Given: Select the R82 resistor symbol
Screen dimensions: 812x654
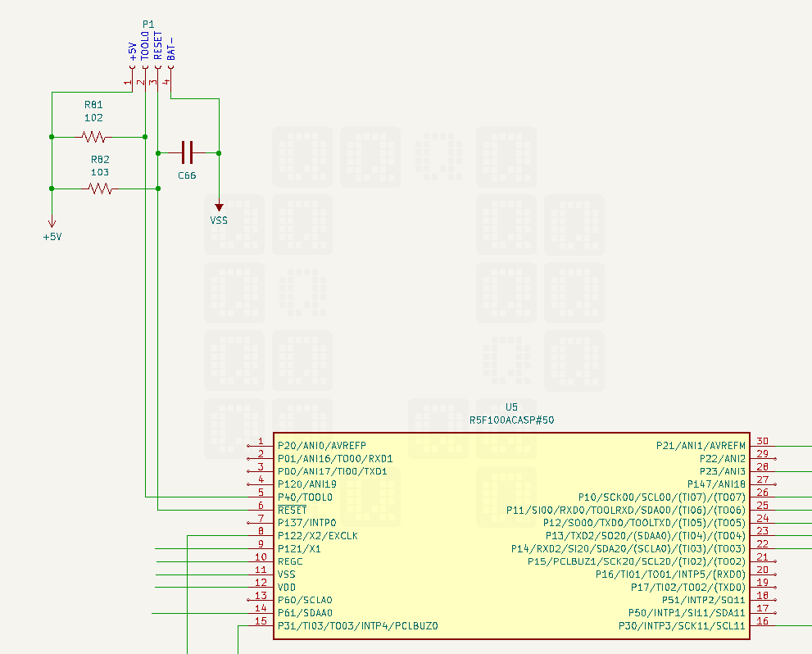Looking at the screenshot, I should pyautogui.click(x=101, y=189).
